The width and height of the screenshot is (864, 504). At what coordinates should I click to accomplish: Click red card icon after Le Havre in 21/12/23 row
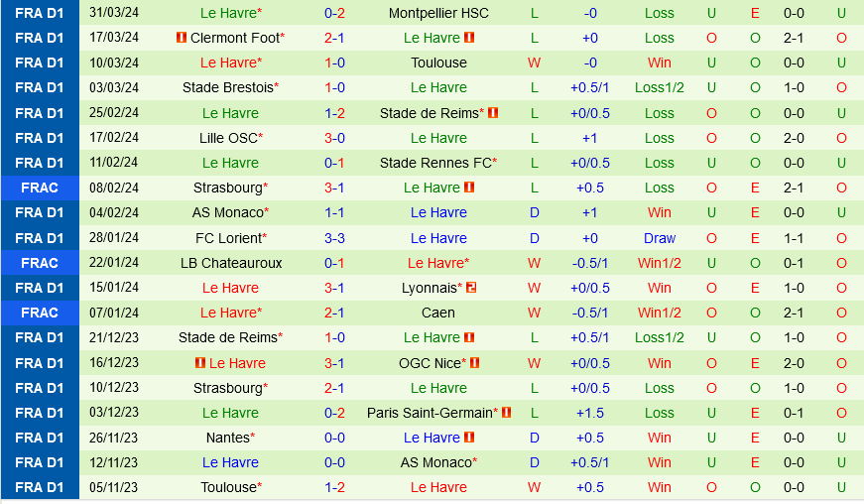(469, 337)
